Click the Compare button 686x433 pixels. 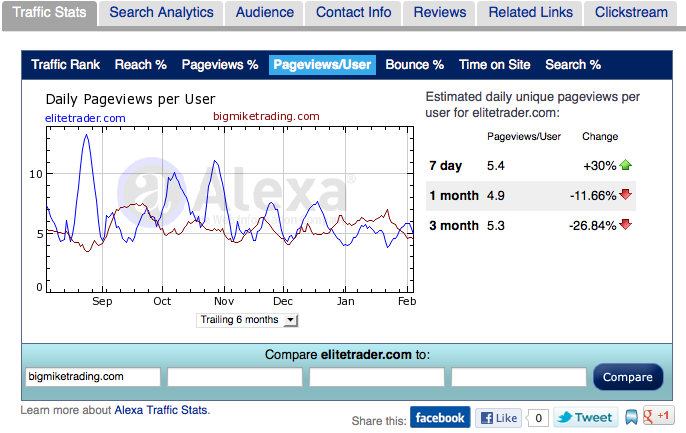628,377
